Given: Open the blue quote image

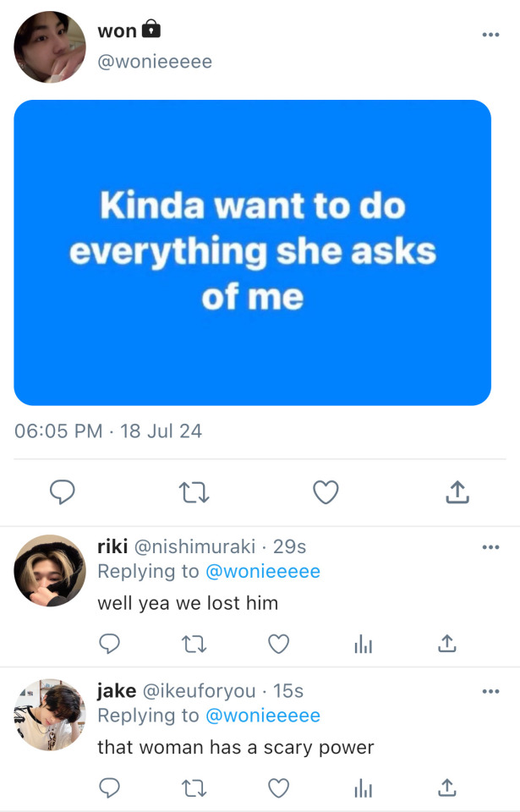Looking at the screenshot, I should 252,252.
